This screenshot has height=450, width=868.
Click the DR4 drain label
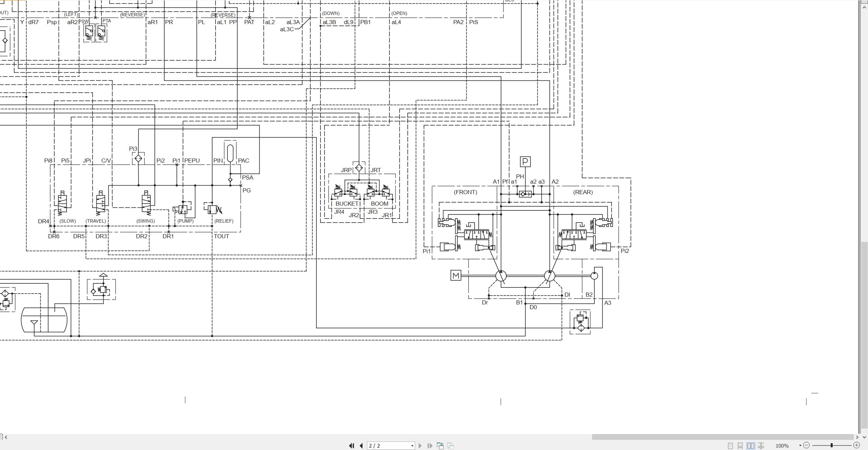click(43, 221)
